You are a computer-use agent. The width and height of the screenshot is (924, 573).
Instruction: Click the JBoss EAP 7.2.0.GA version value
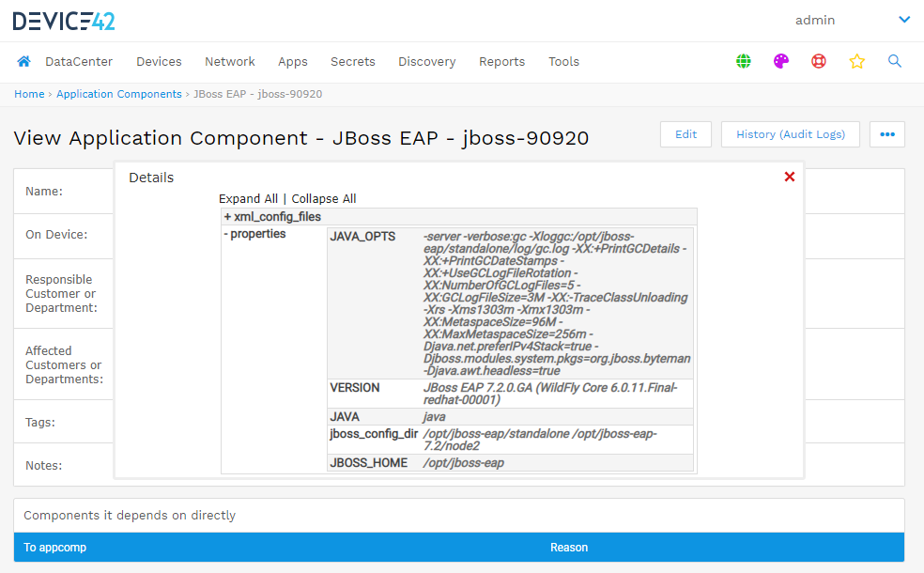click(550, 394)
